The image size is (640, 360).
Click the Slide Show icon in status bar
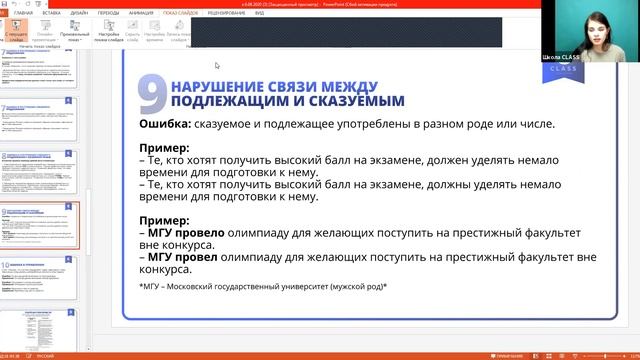(575, 356)
